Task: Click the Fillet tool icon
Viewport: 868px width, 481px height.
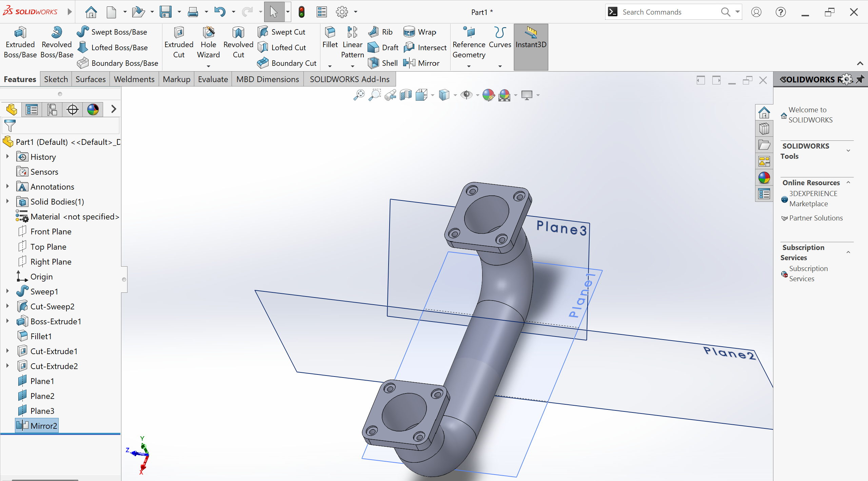Action: [x=330, y=33]
